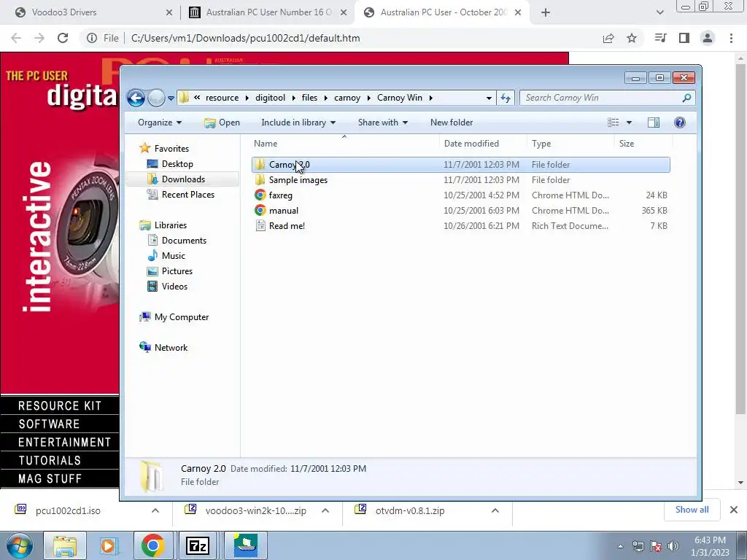Sort by Size column header
The height and width of the screenshot is (560, 747).
(643, 144)
